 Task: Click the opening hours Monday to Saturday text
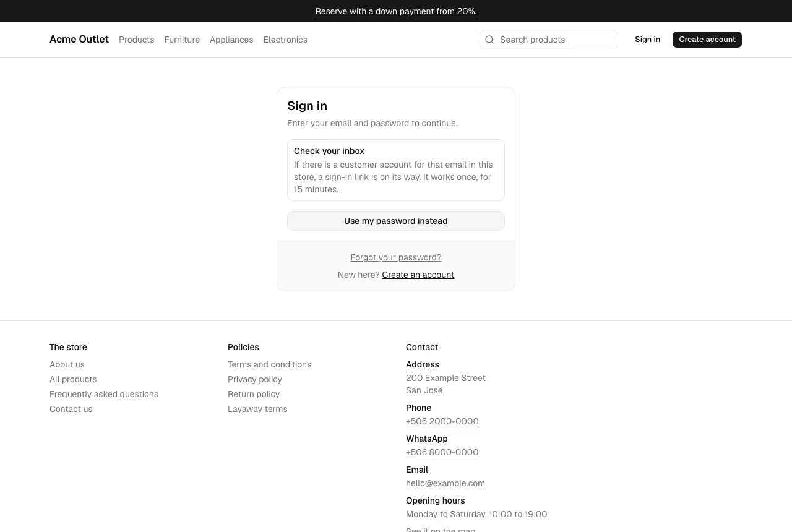click(x=476, y=514)
